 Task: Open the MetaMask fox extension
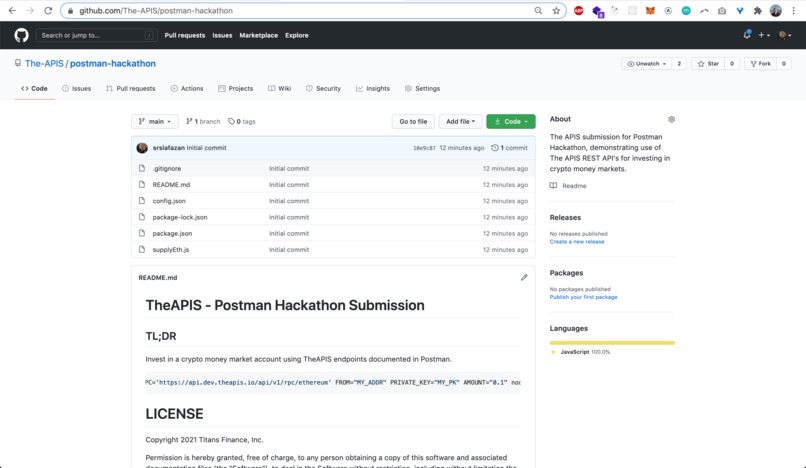[650, 10]
